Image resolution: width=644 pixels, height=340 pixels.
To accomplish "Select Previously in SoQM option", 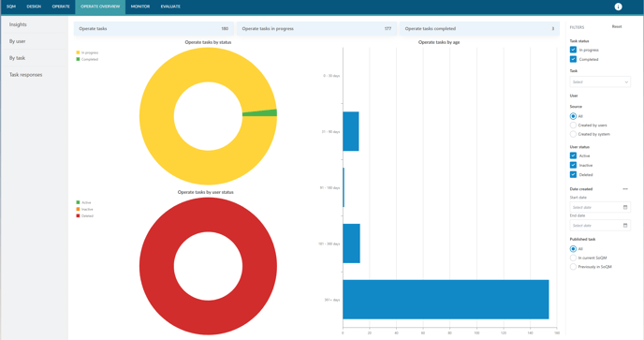I will (x=573, y=267).
